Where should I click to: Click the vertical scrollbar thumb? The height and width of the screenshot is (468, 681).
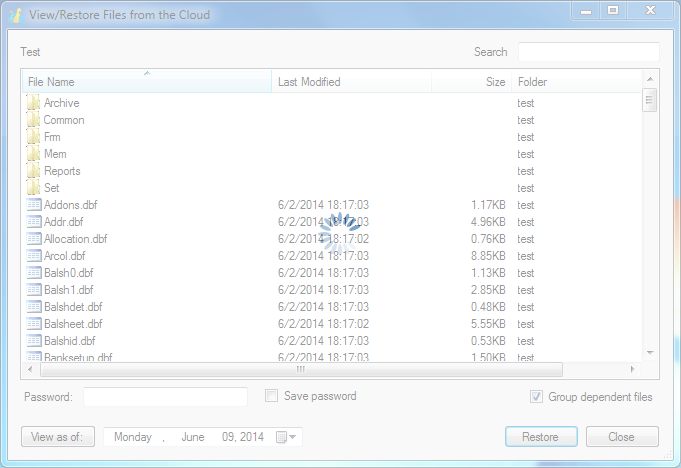coord(650,100)
